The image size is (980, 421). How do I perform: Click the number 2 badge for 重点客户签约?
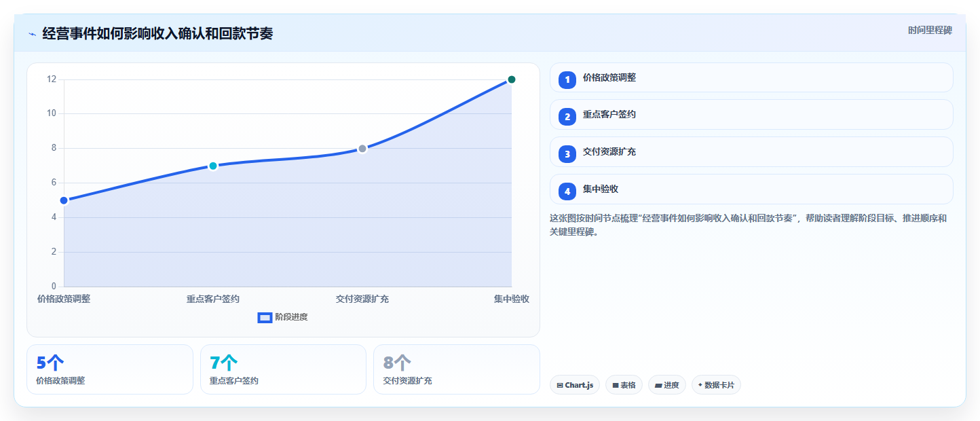pyautogui.click(x=567, y=117)
